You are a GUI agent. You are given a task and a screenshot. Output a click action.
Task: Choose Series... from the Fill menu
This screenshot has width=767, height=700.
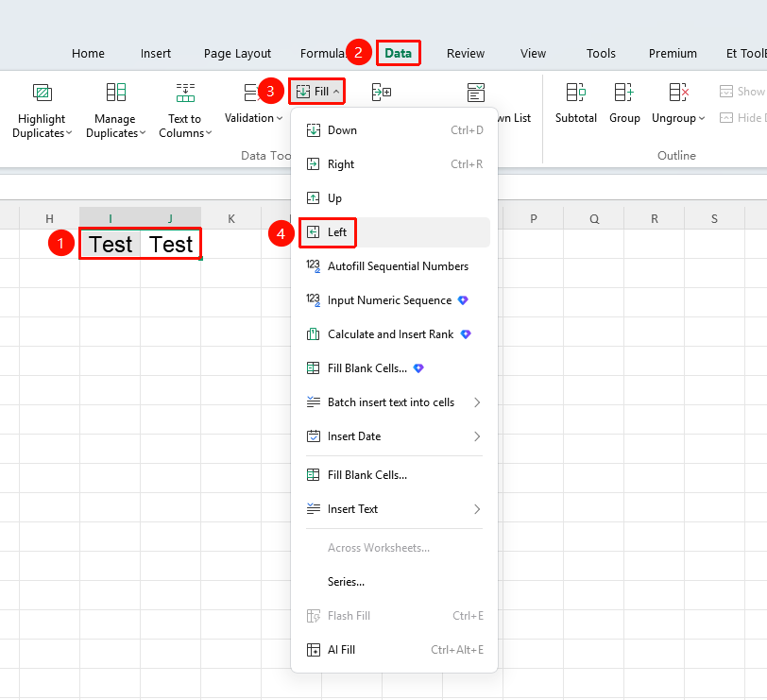(x=394, y=582)
